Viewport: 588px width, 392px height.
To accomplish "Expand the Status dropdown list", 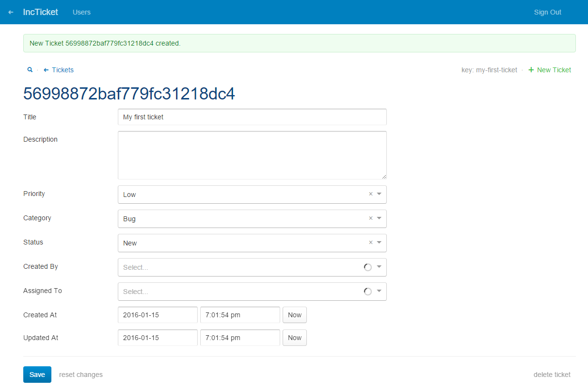I will (x=379, y=243).
